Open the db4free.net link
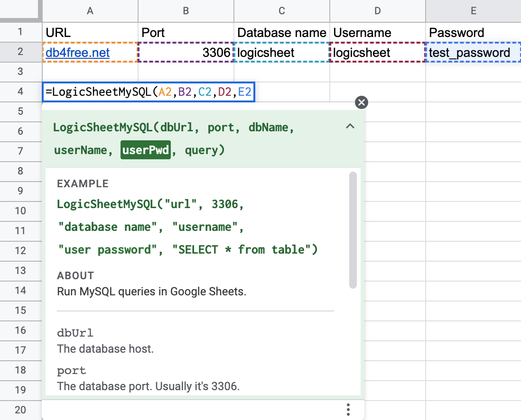 [x=78, y=53]
